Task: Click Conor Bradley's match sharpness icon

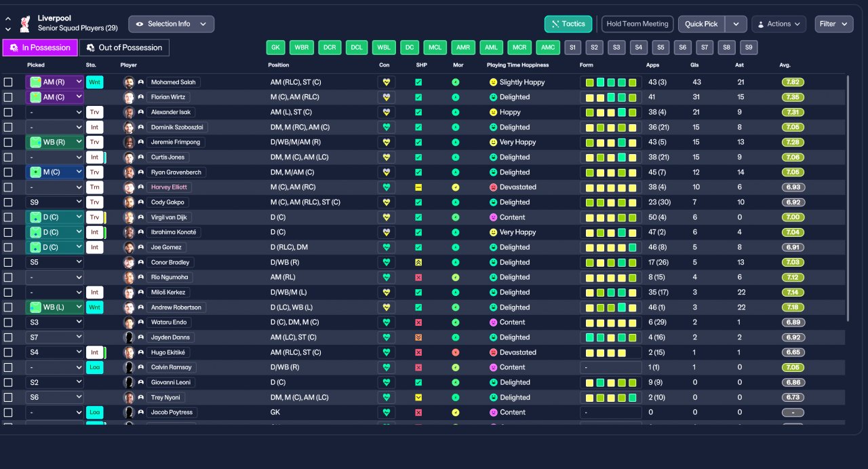Action: [x=418, y=263]
